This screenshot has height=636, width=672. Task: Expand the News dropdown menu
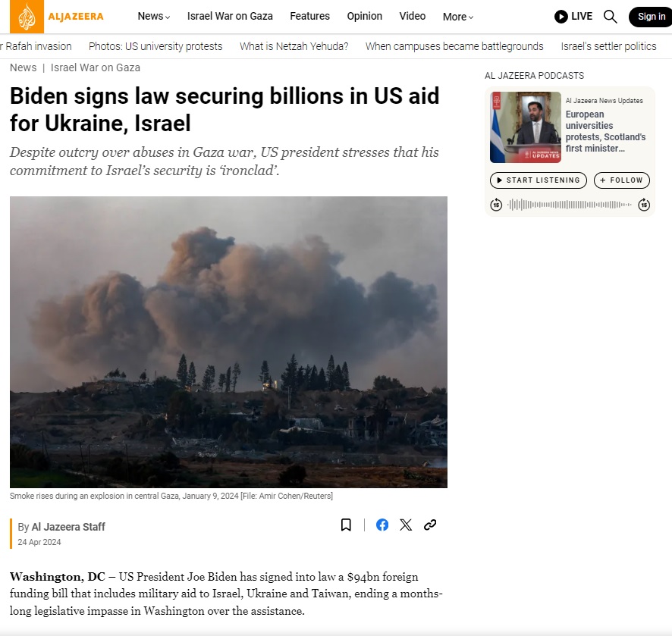(x=154, y=16)
